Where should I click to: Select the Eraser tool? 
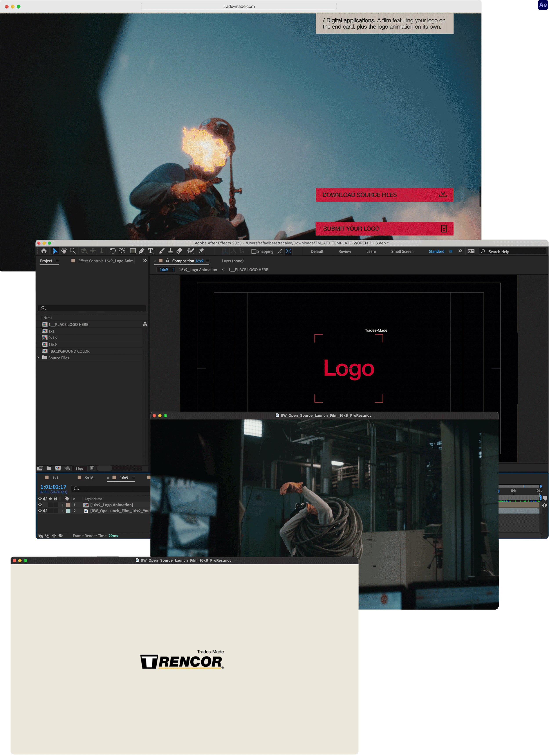[179, 251]
